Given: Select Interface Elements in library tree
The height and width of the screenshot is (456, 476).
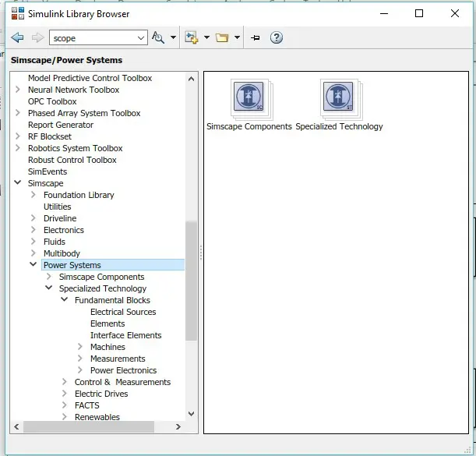Looking at the screenshot, I should [x=125, y=335].
